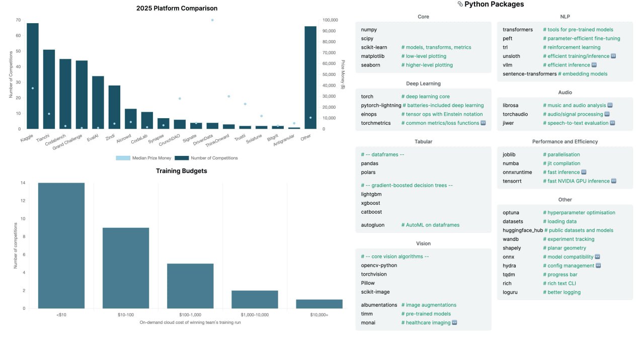Click the Kaggle bar in Platform Comparison
644x338 pixels.
point(33,76)
